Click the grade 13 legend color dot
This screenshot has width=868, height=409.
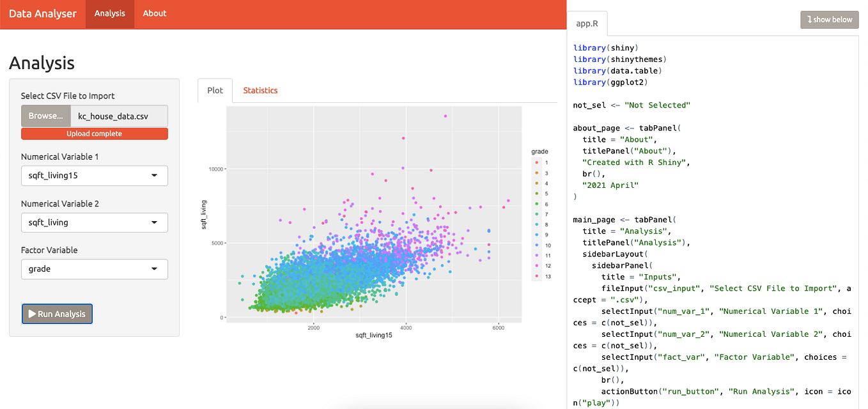537,276
